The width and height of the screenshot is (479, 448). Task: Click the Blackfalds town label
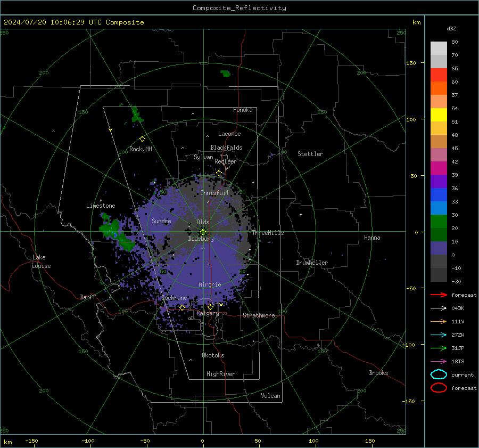226,148
